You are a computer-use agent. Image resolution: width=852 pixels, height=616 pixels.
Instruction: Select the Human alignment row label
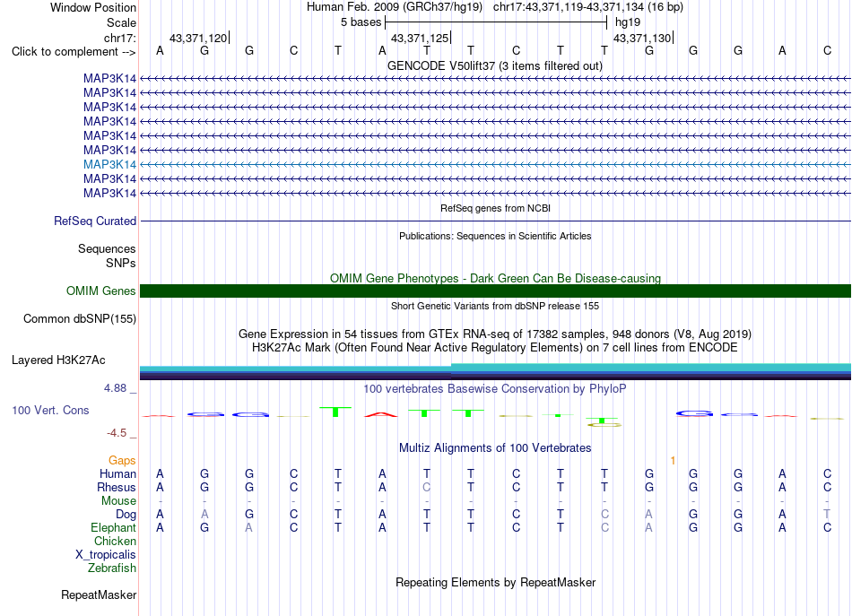click(x=117, y=473)
